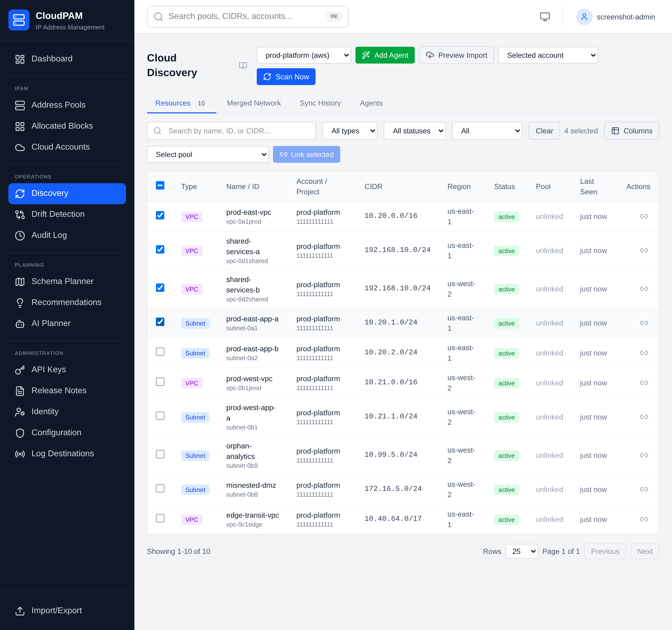Open the screenshot-admin user avatar
Viewport: 672px width, 630px height.
tap(584, 17)
